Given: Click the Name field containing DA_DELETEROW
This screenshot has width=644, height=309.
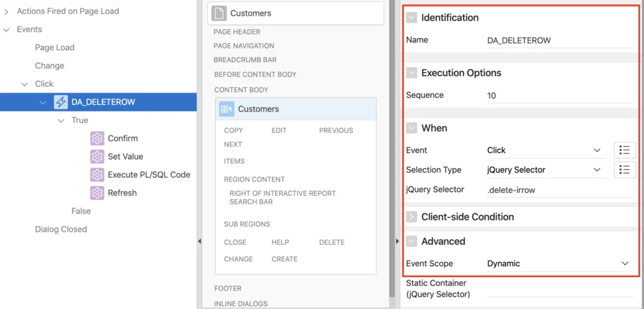Looking at the screenshot, I should pyautogui.click(x=560, y=40).
